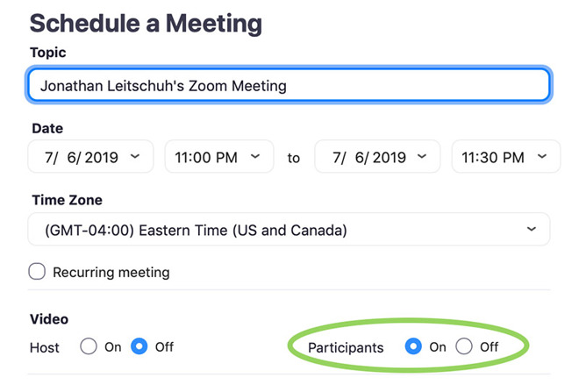The image size is (579, 392).
Task: Click the chevron beside 11:00 PM
Action: (255, 156)
